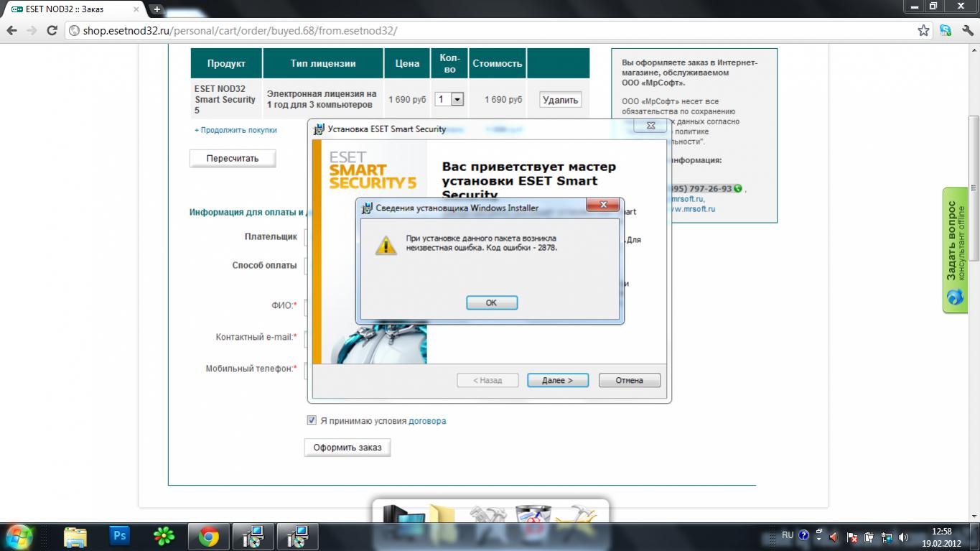Viewport: 980px width, 551px height.
Task: Close the Windows Installer error dialog
Action: (x=603, y=205)
